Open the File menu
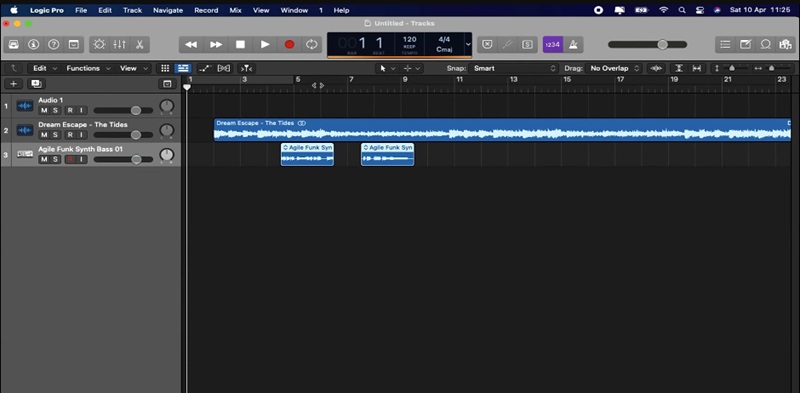This screenshot has width=800, height=393. [x=81, y=10]
